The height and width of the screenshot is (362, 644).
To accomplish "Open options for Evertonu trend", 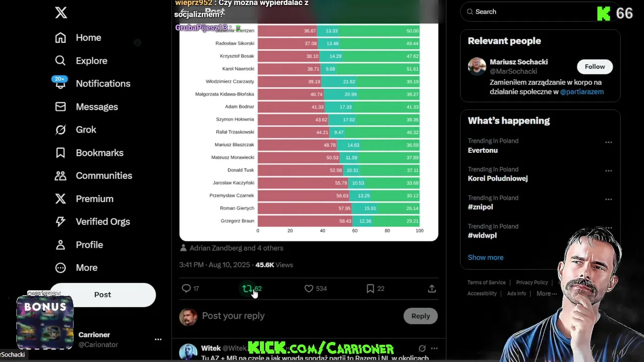I will [608, 142].
